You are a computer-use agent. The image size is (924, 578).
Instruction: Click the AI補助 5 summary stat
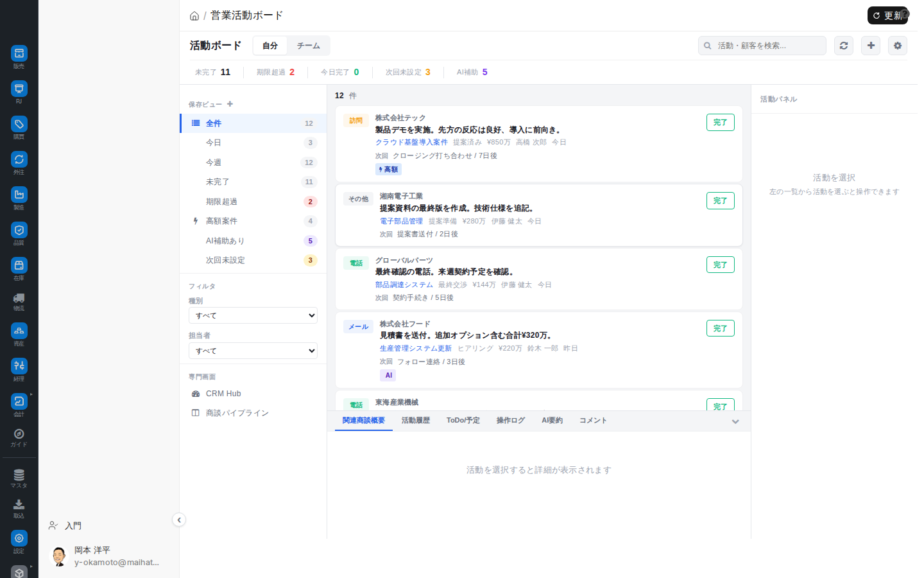[472, 72]
